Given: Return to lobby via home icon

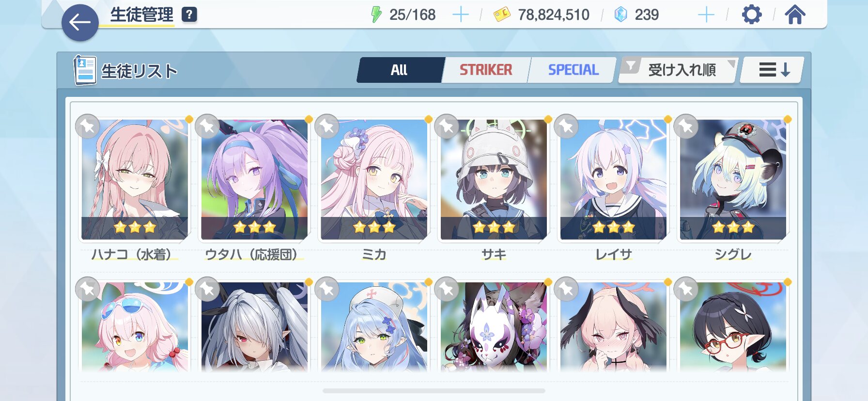Looking at the screenshot, I should pos(795,15).
